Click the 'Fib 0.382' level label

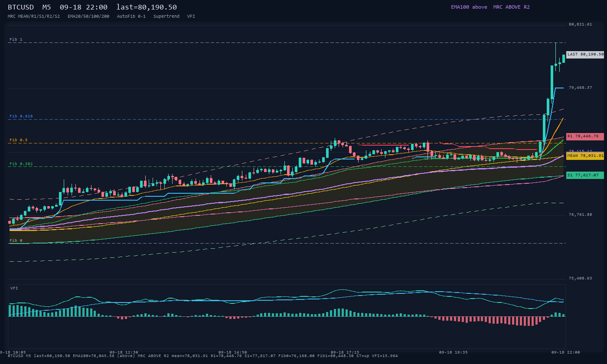(x=21, y=164)
